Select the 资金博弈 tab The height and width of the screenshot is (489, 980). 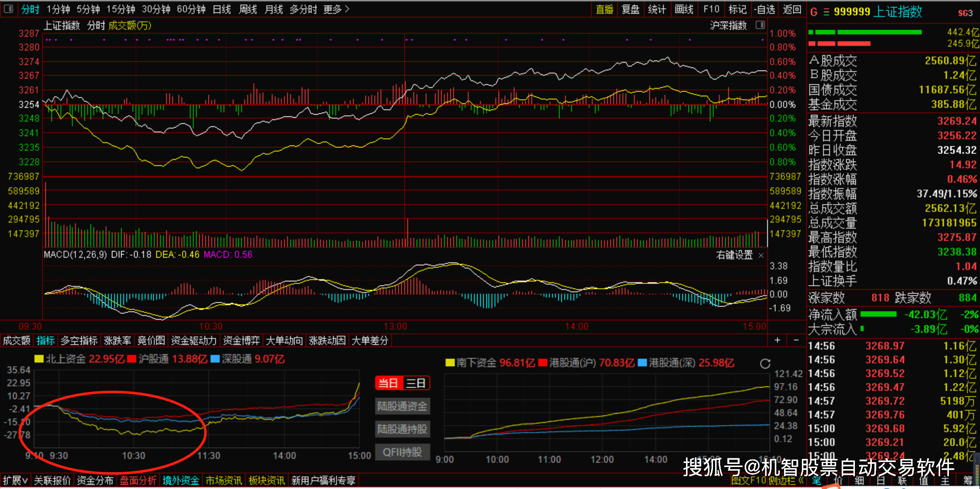(241, 341)
